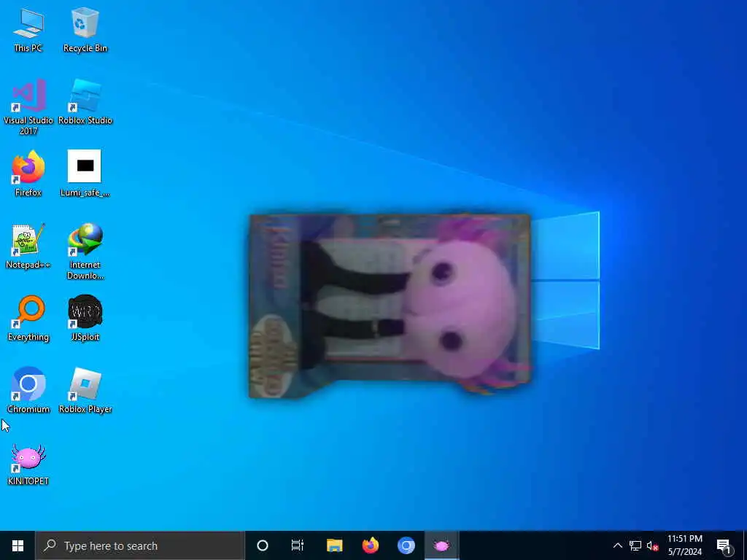Click the 'Type here to search' box
This screenshot has height=560, width=747.
140,545
